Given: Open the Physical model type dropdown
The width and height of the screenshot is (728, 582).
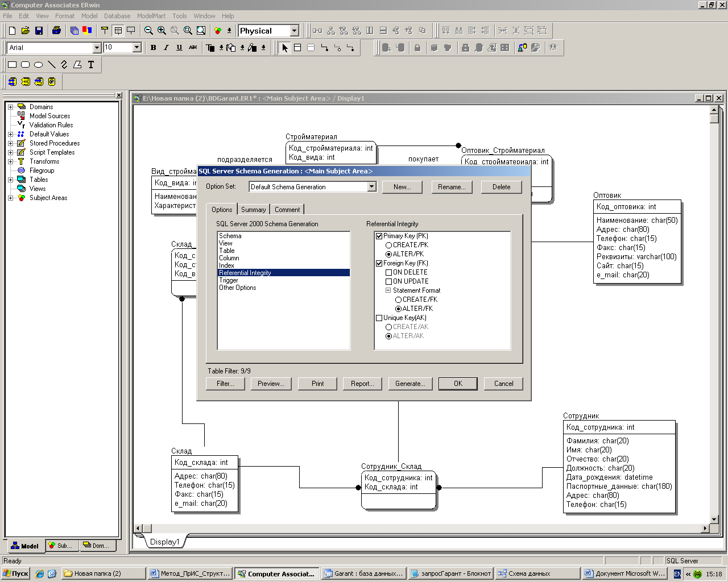Looking at the screenshot, I should pos(294,31).
